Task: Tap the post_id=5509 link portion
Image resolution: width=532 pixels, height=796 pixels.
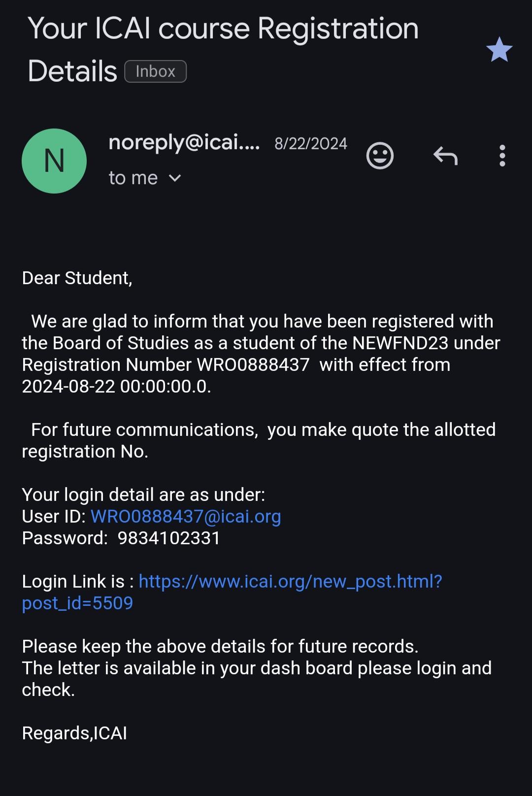Action: (77, 603)
